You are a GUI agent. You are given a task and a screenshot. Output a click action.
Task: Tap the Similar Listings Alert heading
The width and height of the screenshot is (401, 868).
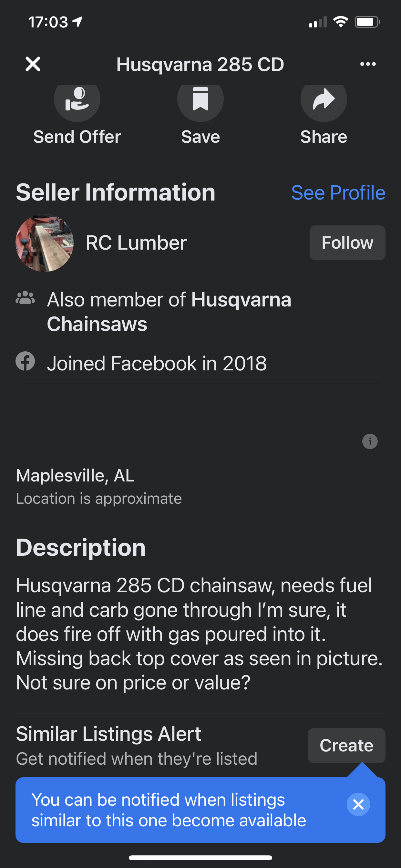coord(108,734)
